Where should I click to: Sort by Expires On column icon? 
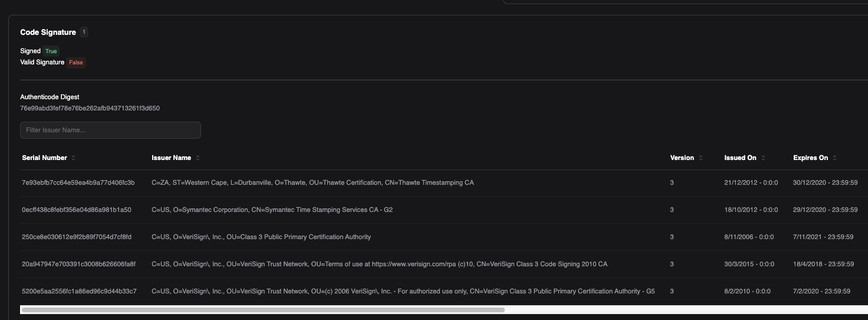pyautogui.click(x=834, y=158)
